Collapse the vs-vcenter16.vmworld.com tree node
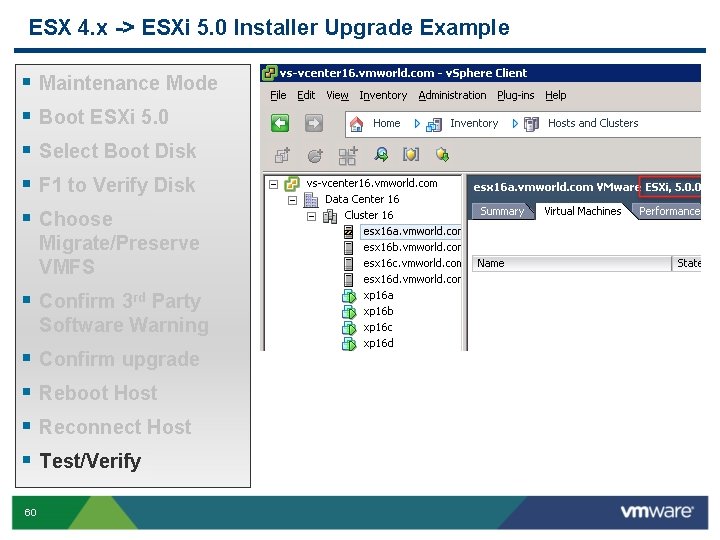The image size is (720, 540). point(273,184)
